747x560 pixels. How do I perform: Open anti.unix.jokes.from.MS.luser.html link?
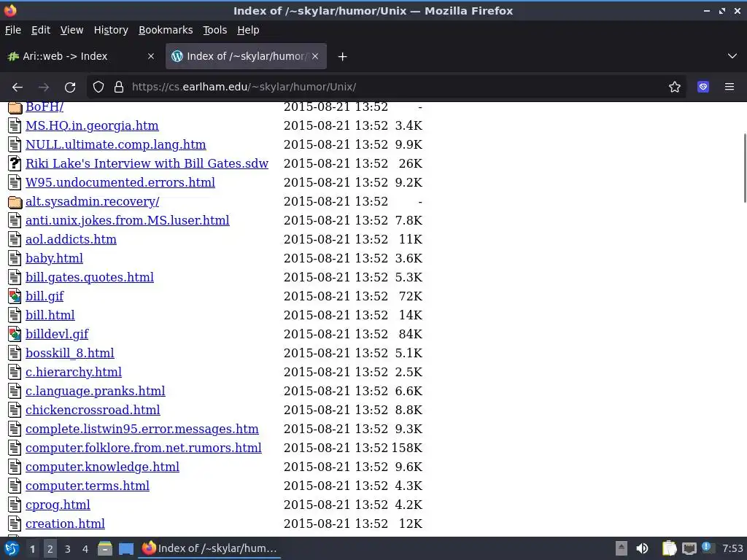click(x=127, y=220)
